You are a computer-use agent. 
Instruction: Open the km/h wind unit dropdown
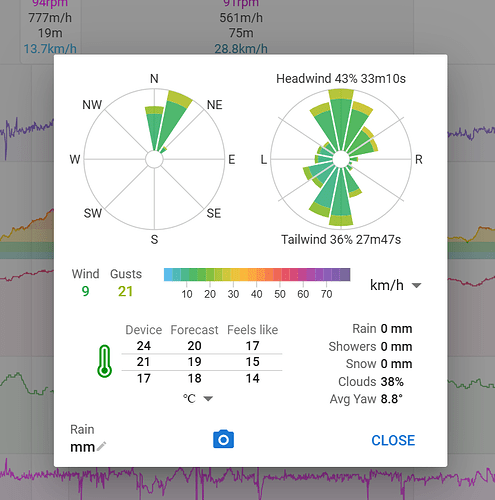click(396, 285)
